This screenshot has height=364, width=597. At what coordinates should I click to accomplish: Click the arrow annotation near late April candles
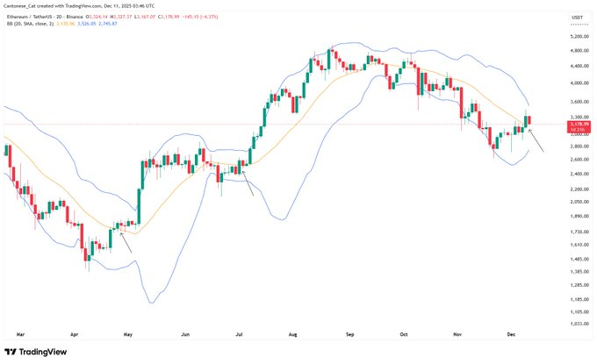[x=126, y=240]
